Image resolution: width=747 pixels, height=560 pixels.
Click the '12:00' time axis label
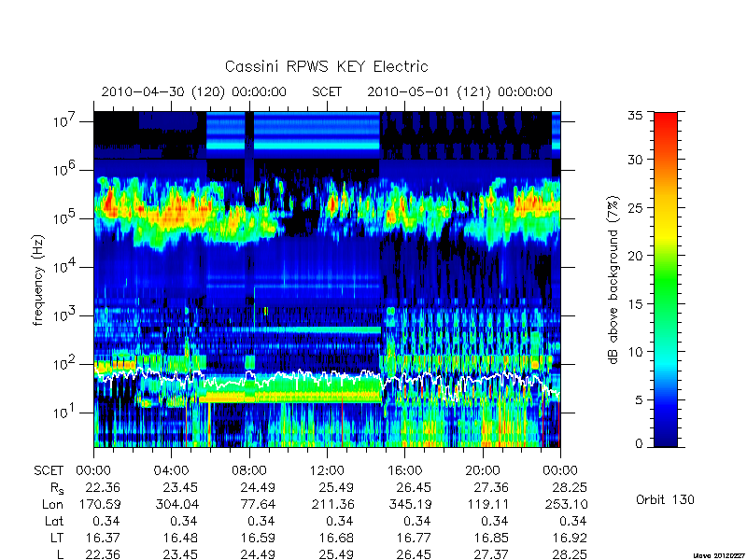click(327, 471)
